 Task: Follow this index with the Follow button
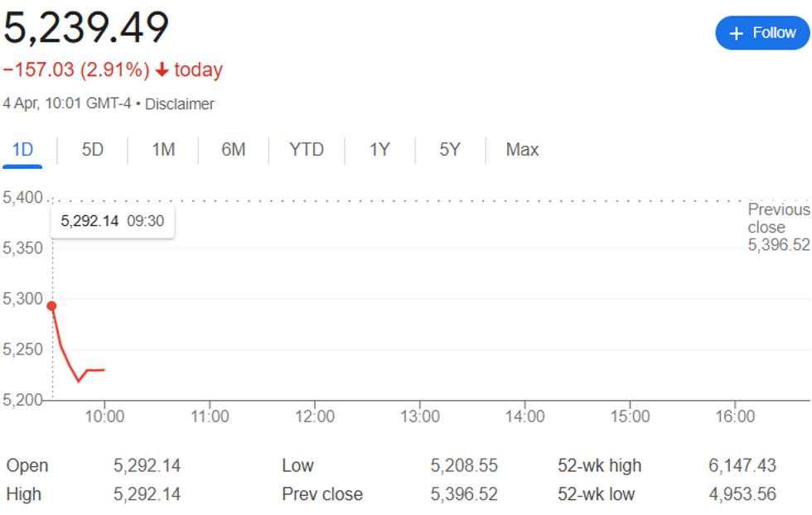[x=762, y=33]
